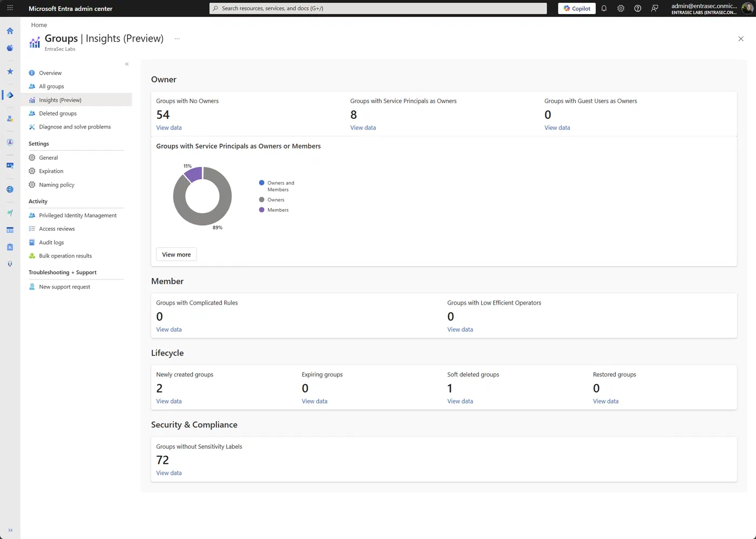Click the green flag rail icon
This screenshot has height=539, width=756.
(x=10, y=213)
